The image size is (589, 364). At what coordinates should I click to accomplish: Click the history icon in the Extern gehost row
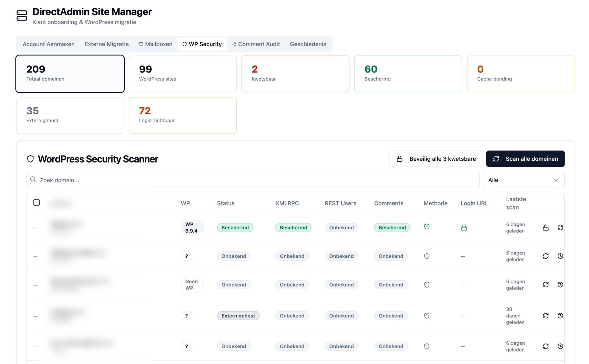click(x=560, y=315)
